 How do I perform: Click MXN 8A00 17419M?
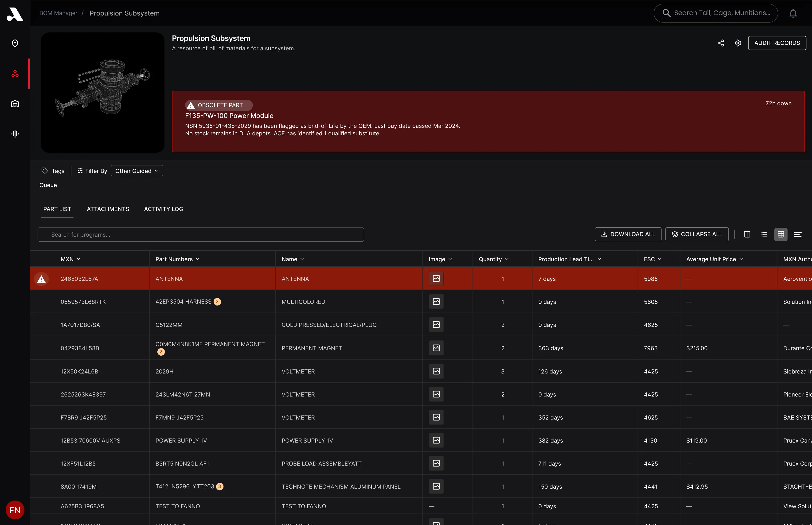(79, 486)
